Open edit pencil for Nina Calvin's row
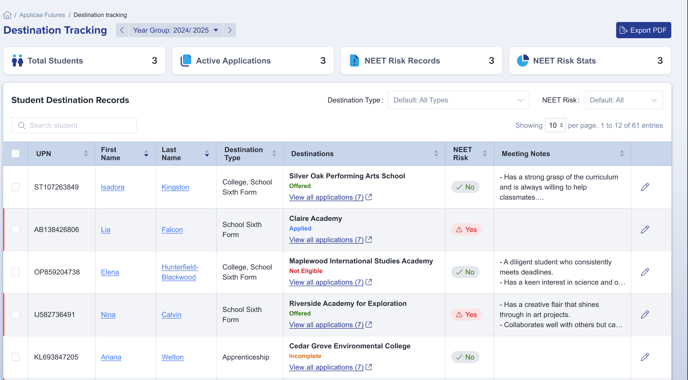 pyautogui.click(x=645, y=315)
